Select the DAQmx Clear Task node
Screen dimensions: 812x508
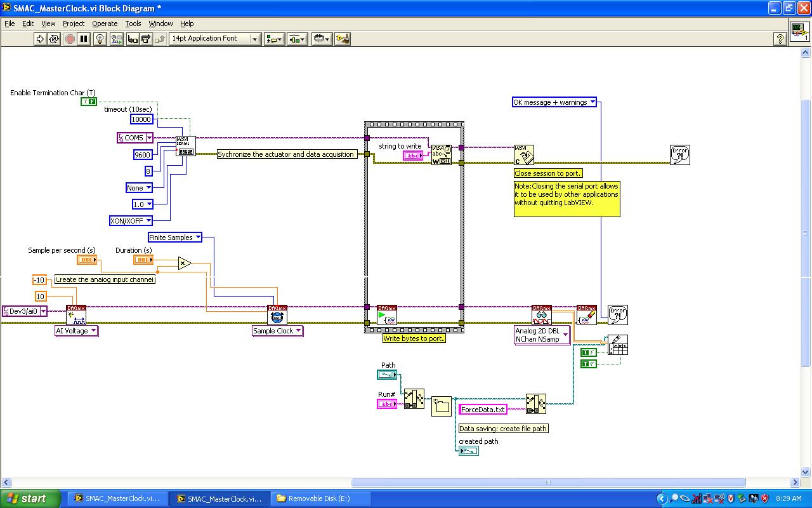[x=587, y=315]
